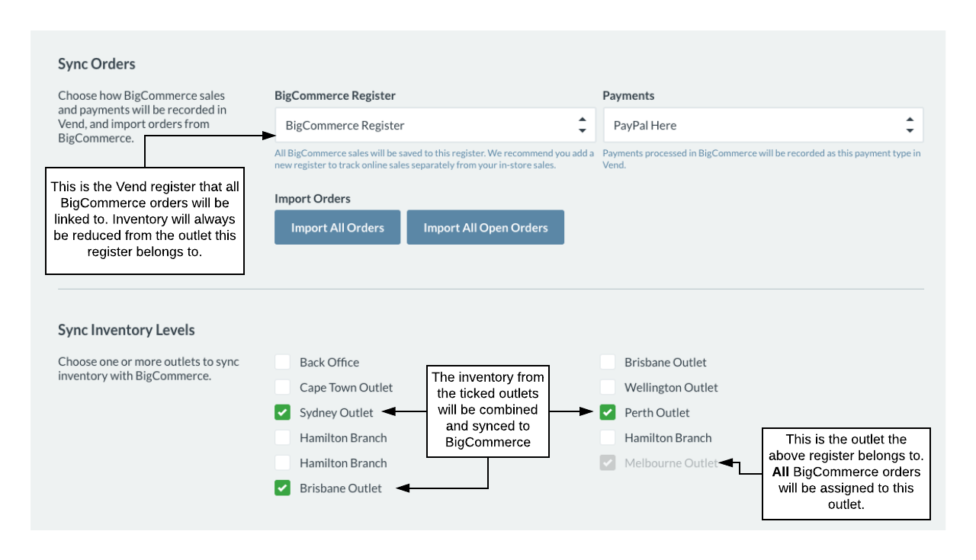Image resolution: width=976 pixels, height=560 pixels.
Task: Click the Import All Orders button
Action: [x=337, y=227]
